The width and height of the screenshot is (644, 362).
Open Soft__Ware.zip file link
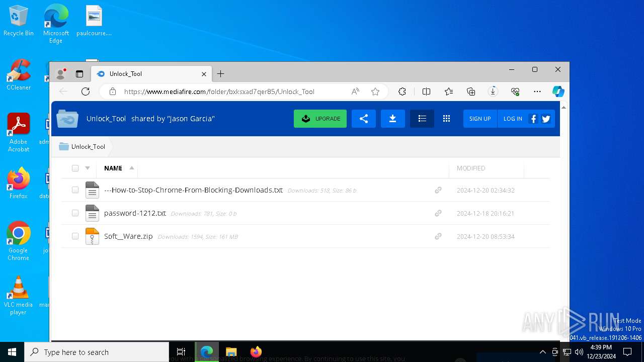point(128,236)
